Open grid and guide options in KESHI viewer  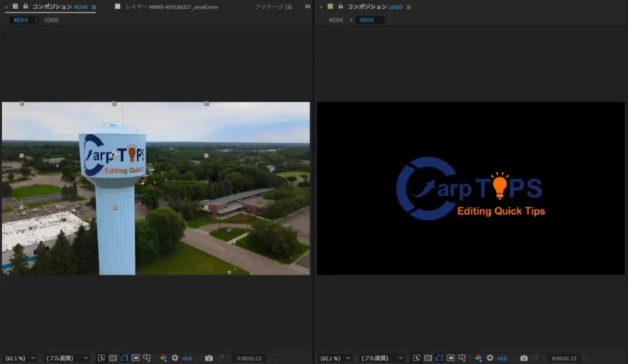click(147, 358)
